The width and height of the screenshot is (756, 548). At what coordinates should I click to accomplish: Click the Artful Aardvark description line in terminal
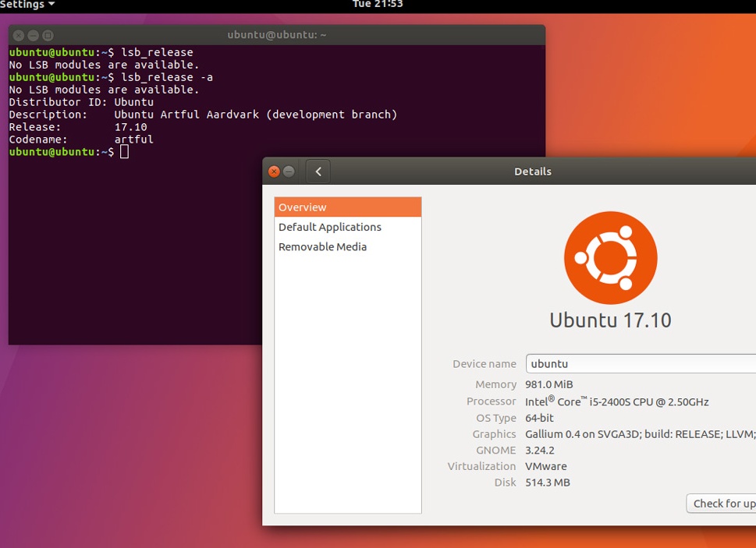click(x=203, y=115)
